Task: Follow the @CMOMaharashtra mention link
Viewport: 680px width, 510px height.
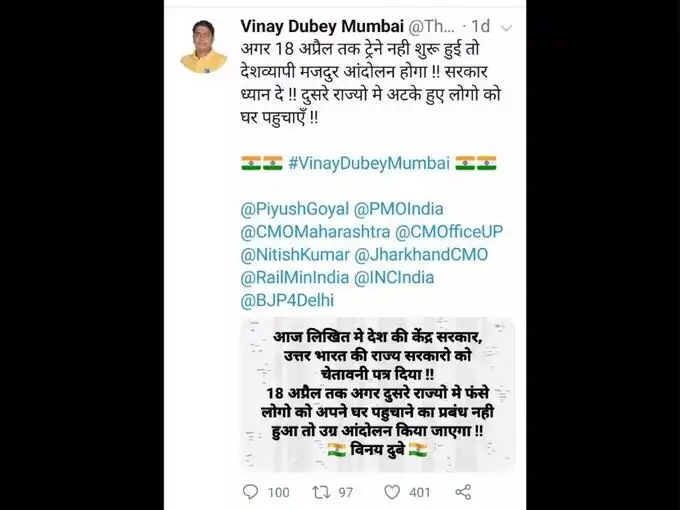Action: (315, 232)
